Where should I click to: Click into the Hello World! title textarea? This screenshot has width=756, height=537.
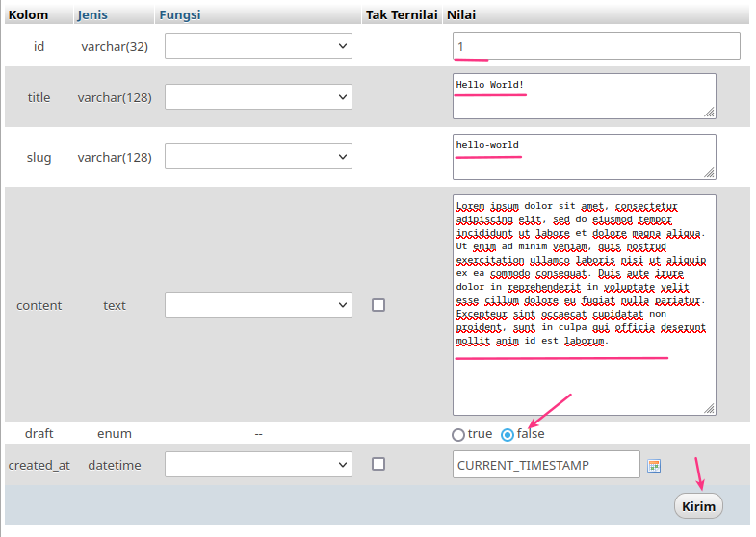pyautogui.click(x=584, y=97)
